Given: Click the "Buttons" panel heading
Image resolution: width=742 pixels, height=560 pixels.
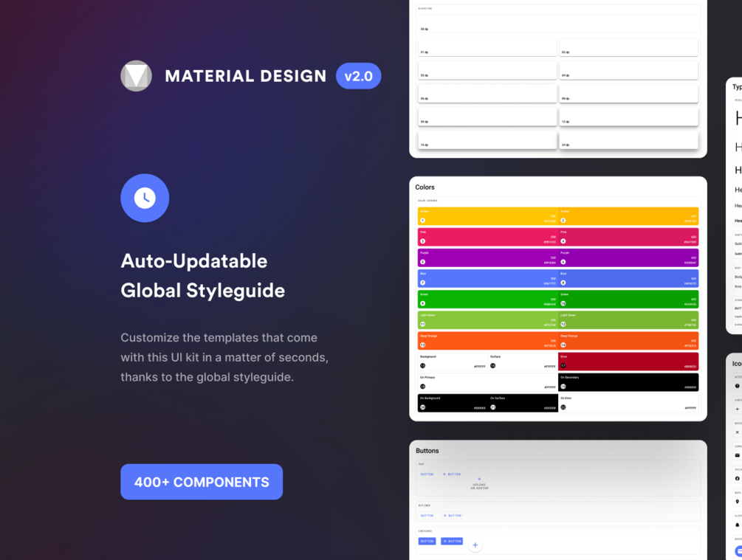Looking at the screenshot, I should click(x=427, y=451).
